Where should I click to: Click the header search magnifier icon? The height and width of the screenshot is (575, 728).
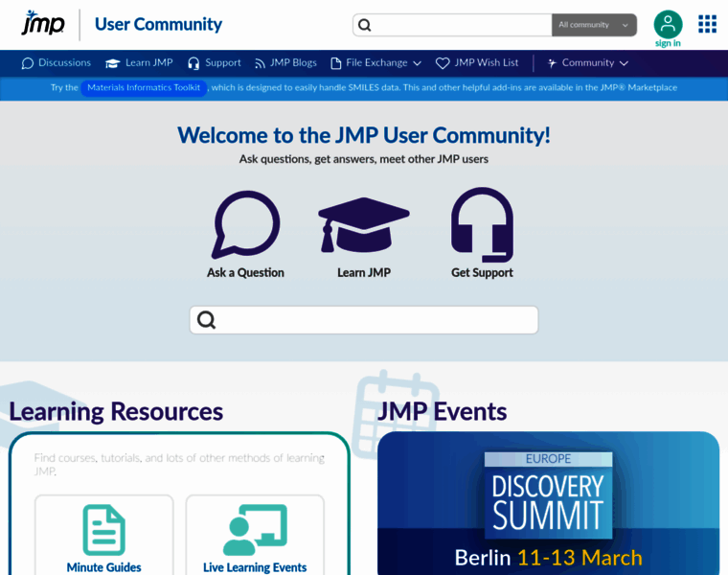tap(365, 25)
